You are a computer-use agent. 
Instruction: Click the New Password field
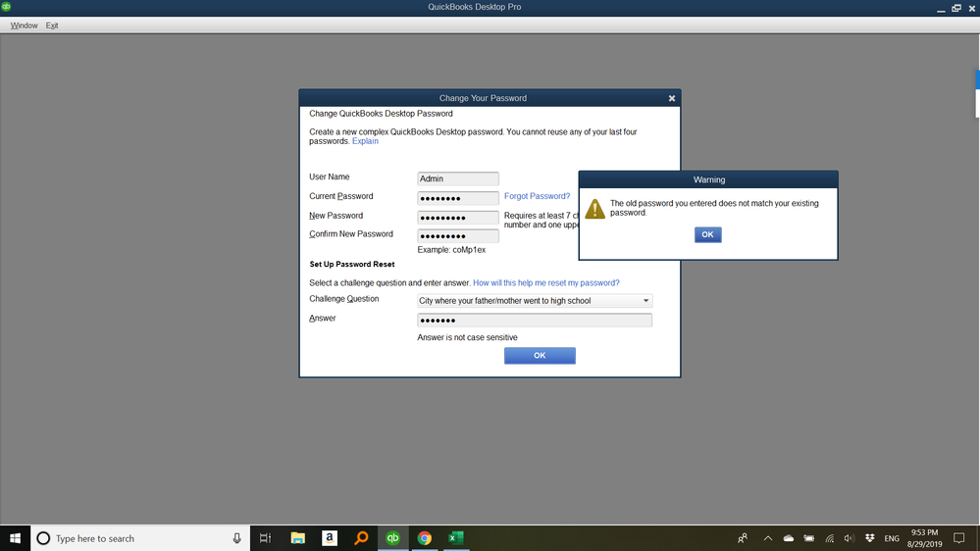tap(458, 218)
